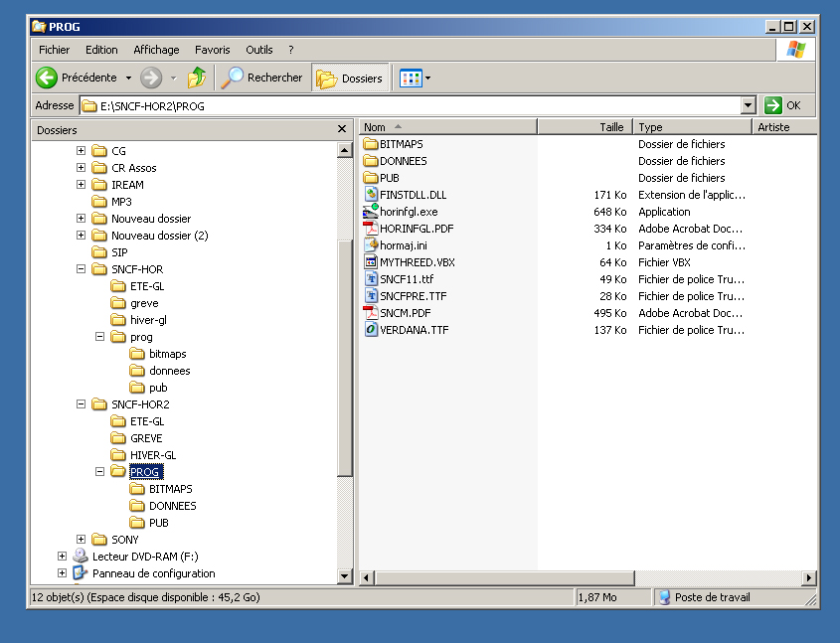Click the file list scroll left arrow
Viewport: 840px width, 643px height.
point(367,577)
